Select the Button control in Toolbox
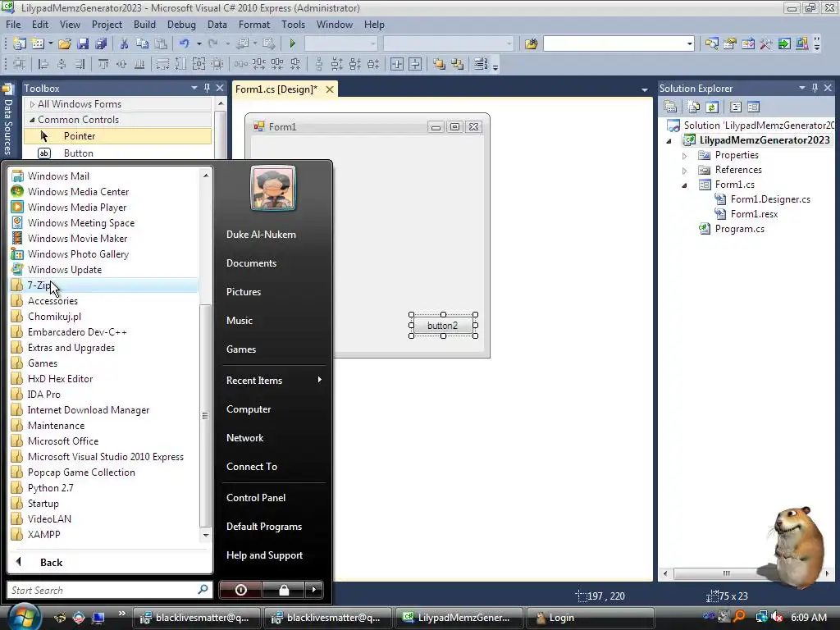This screenshot has height=630, width=840. pyautogui.click(x=117, y=153)
